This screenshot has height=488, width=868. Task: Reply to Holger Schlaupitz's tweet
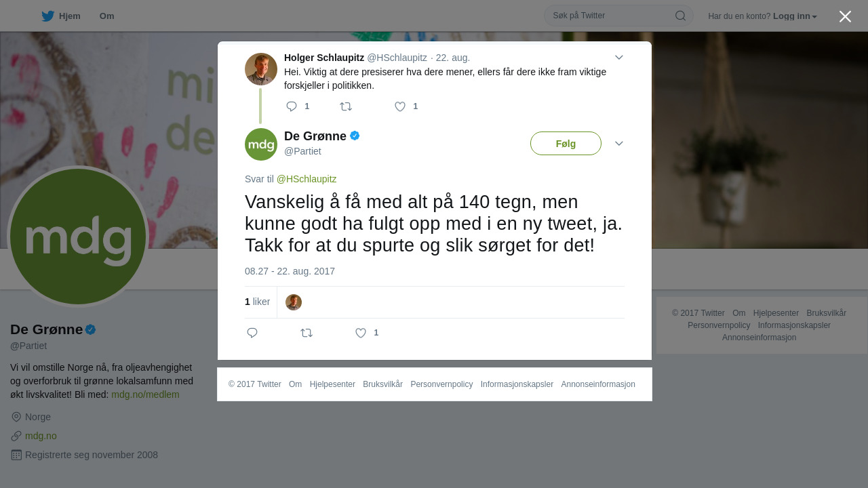pyautogui.click(x=292, y=106)
